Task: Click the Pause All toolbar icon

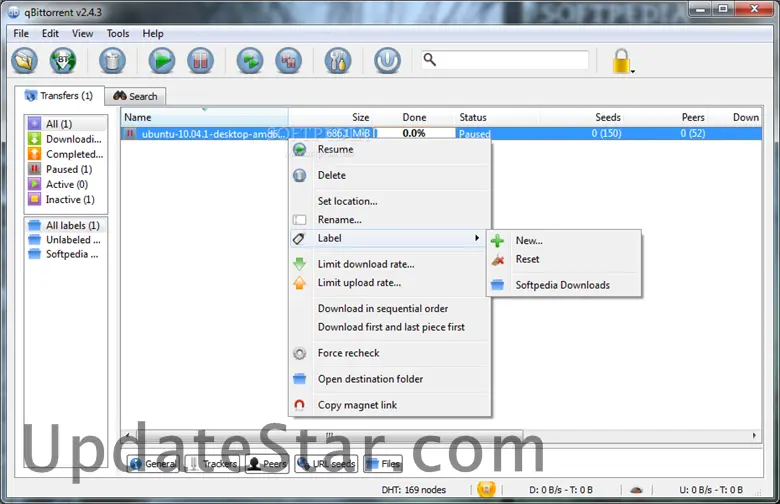Action: click(289, 61)
